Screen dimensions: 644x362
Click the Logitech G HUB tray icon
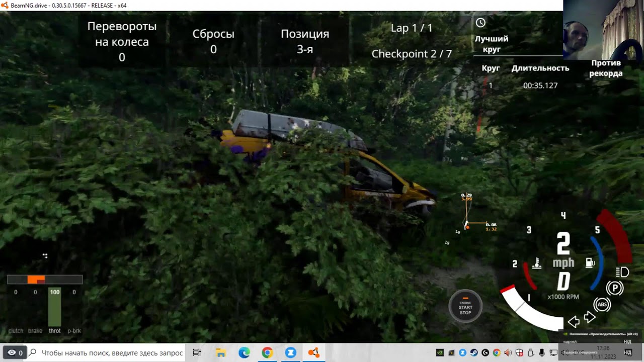(x=486, y=353)
